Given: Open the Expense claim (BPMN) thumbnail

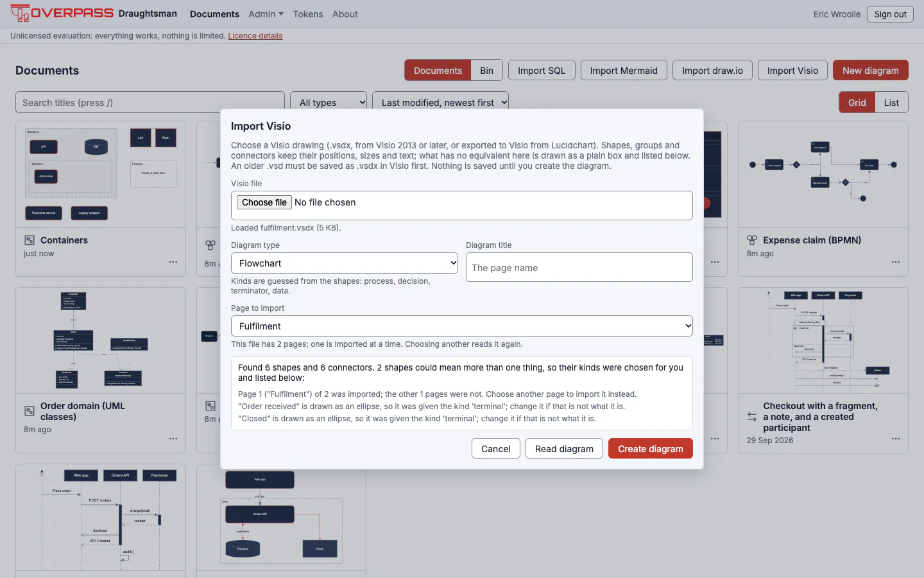Looking at the screenshot, I should [823, 174].
